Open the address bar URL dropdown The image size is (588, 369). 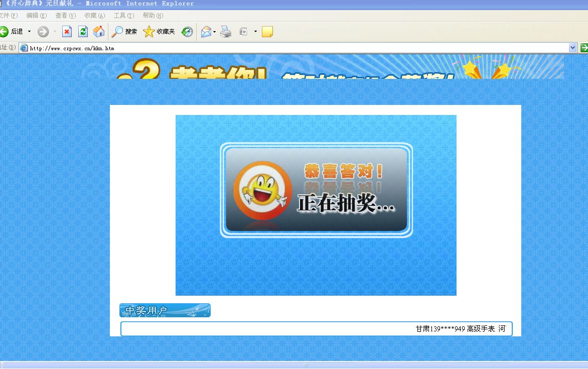[573, 48]
